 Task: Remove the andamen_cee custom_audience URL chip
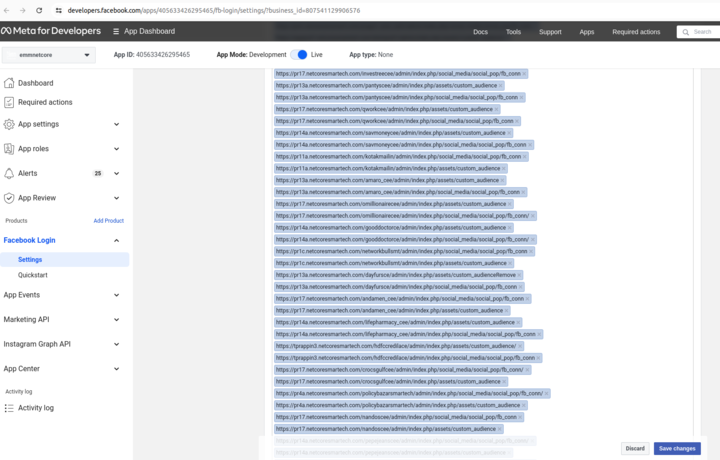pos(506,311)
